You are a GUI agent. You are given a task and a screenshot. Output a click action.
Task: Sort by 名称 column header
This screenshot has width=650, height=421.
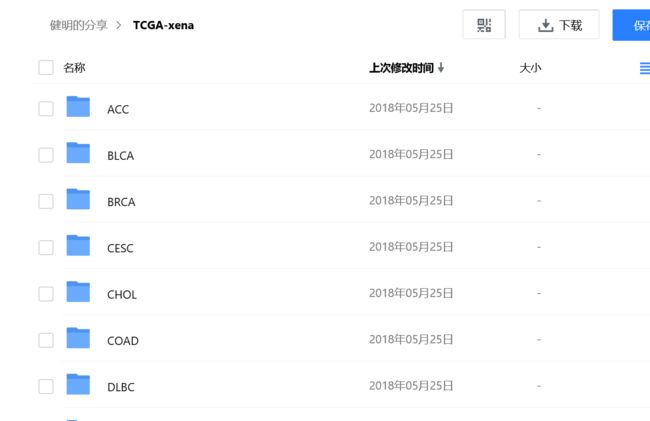[74, 68]
